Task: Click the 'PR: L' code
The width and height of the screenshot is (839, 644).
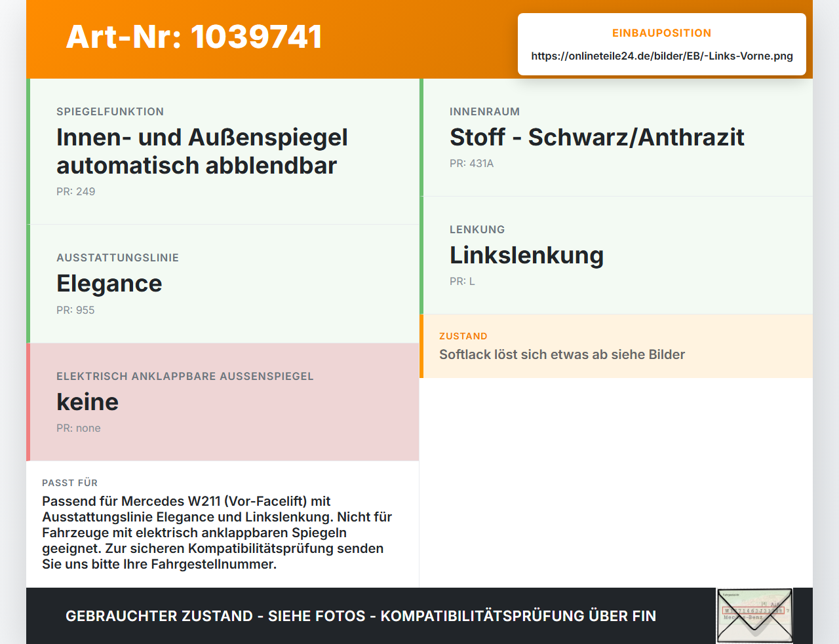Action: coord(462,281)
